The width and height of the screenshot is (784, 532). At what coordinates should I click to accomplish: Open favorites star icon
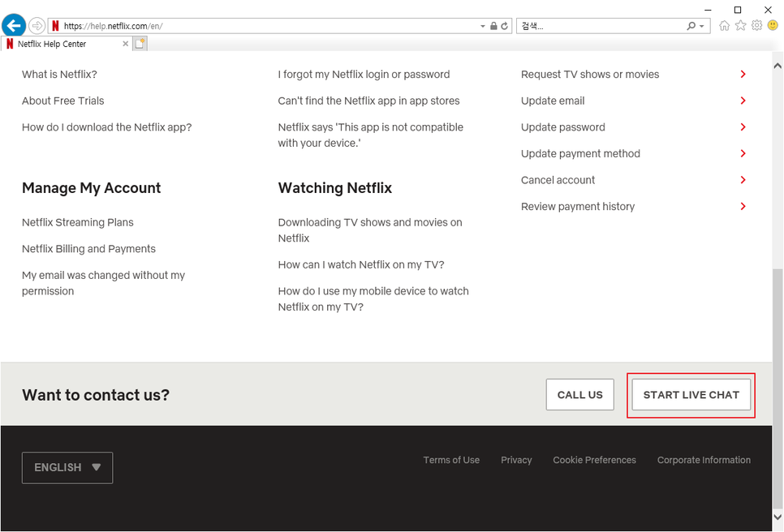[x=740, y=25]
